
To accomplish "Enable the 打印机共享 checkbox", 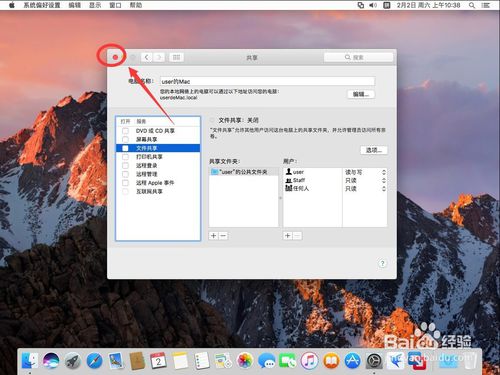I will click(125, 157).
